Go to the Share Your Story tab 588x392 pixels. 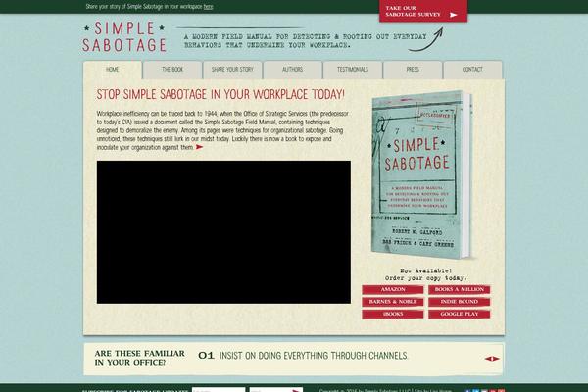point(232,70)
